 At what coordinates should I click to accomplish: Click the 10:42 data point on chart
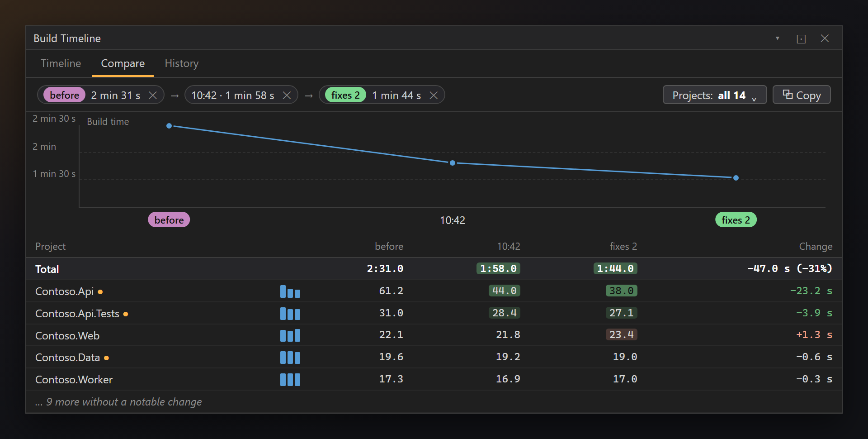[x=453, y=163]
